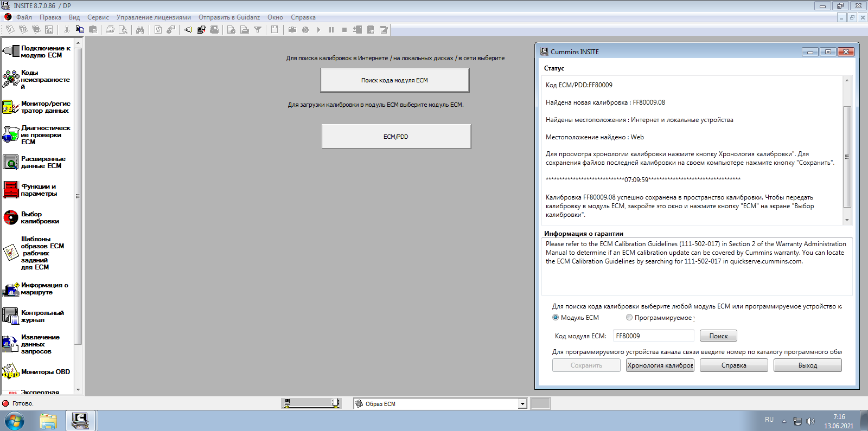
Task: Click the Сохранить button
Action: tap(586, 365)
